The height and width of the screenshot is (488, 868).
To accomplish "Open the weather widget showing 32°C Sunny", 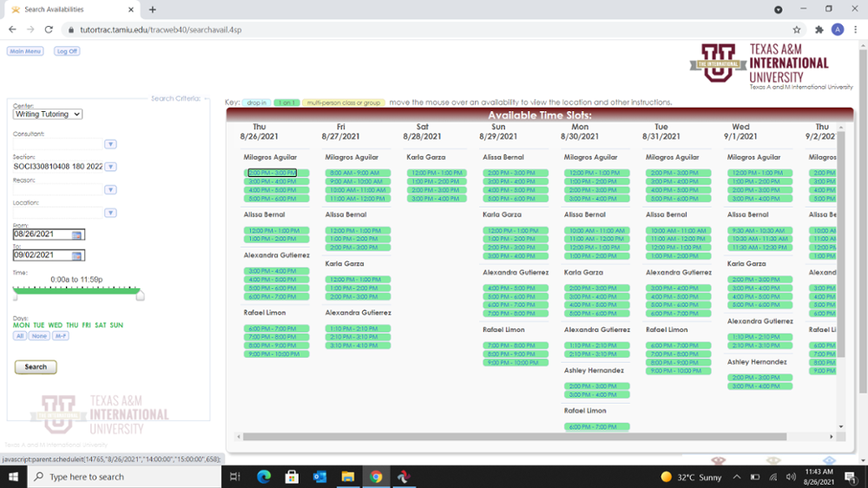I will 692,477.
